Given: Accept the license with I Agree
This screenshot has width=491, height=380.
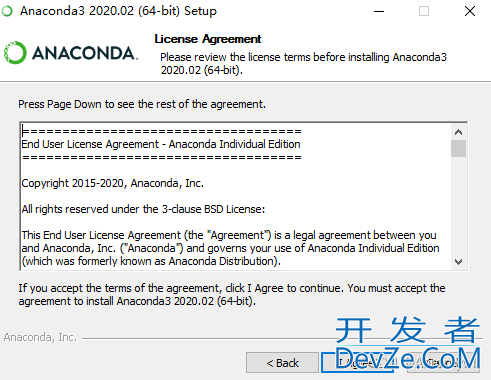Looking at the screenshot, I should pos(357,363).
